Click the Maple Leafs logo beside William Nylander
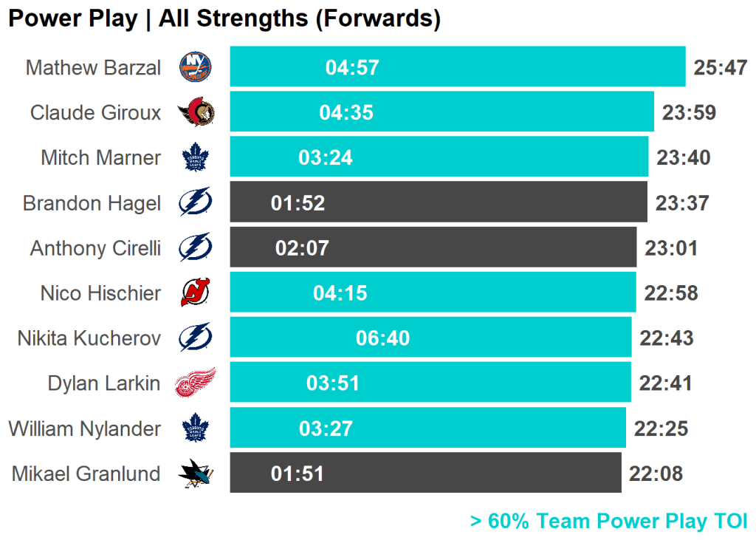This screenshot has height=540, width=756. click(x=196, y=428)
